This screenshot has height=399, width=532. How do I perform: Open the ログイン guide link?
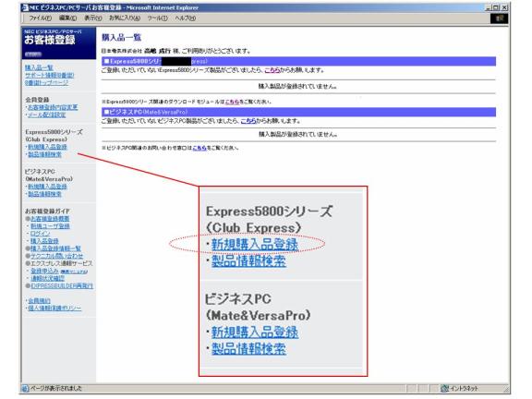point(40,234)
